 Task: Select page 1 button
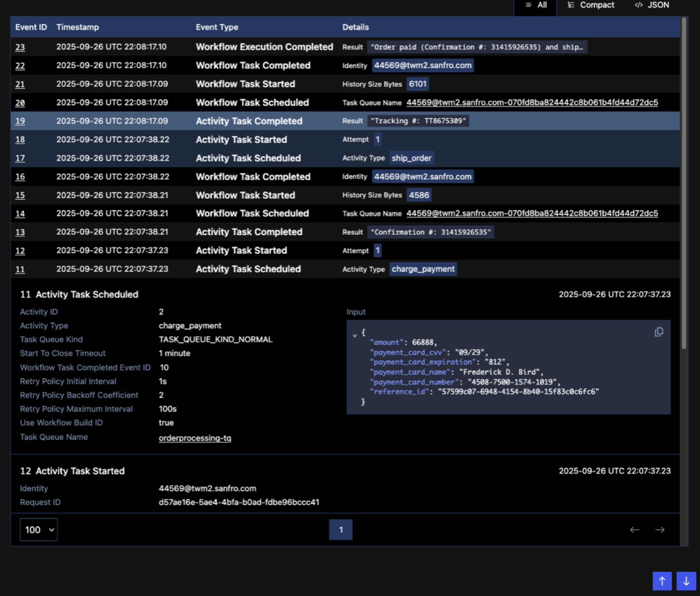click(x=340, y=530)
